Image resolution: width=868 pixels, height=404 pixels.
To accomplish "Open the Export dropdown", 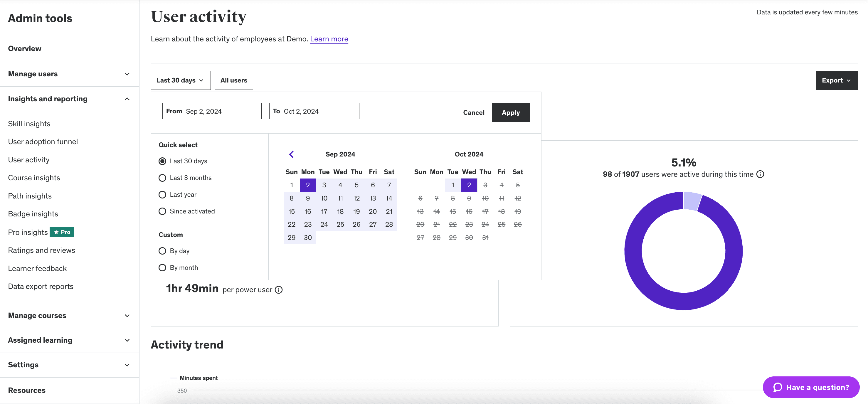I will [837, 80].
